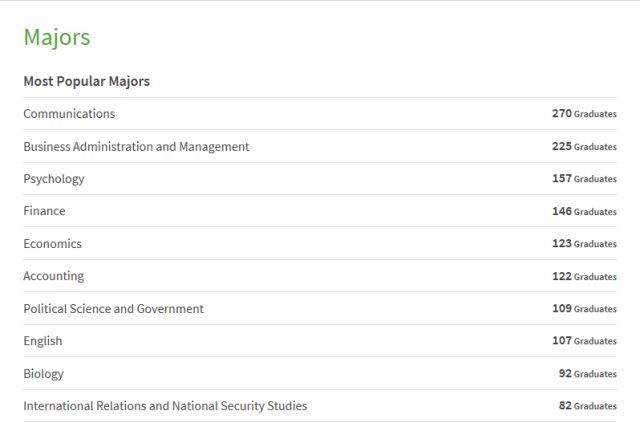Open Business Administration and Management major
The image size is (640, 423).
[136, 147]
